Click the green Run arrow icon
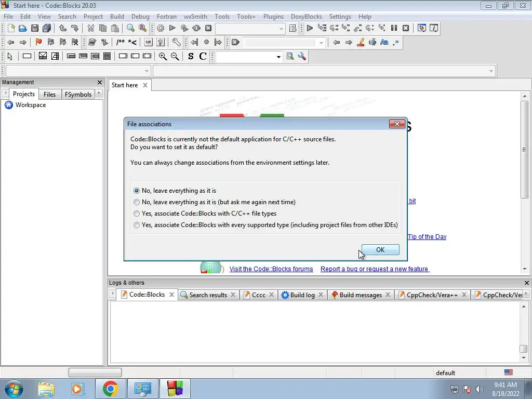Screen dimensions: 532x399 172,28
